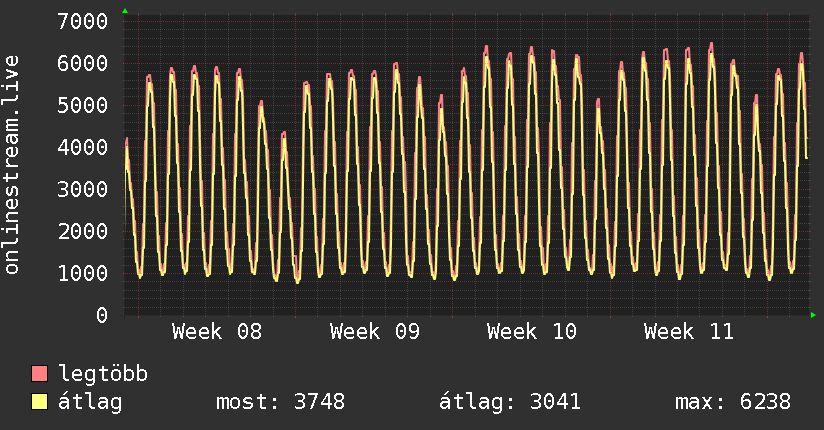Click the green arrow at the x-axis end
The width and height of the screenshot is (824, 430).
(813, 315)
